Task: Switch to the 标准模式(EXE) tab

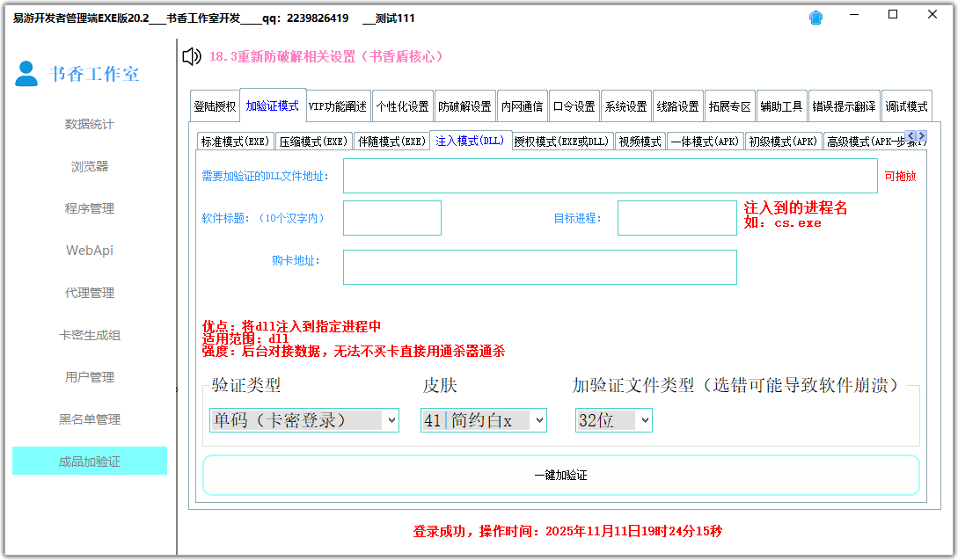Action: click(x=235, y=139)
